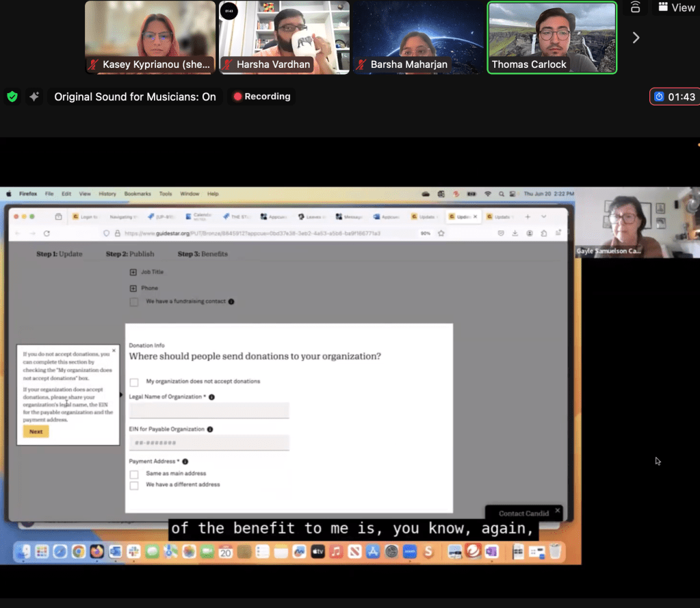The image size is (700, 608).
Task: Click info icon beside Payment Address
Action: click(185, 462)
